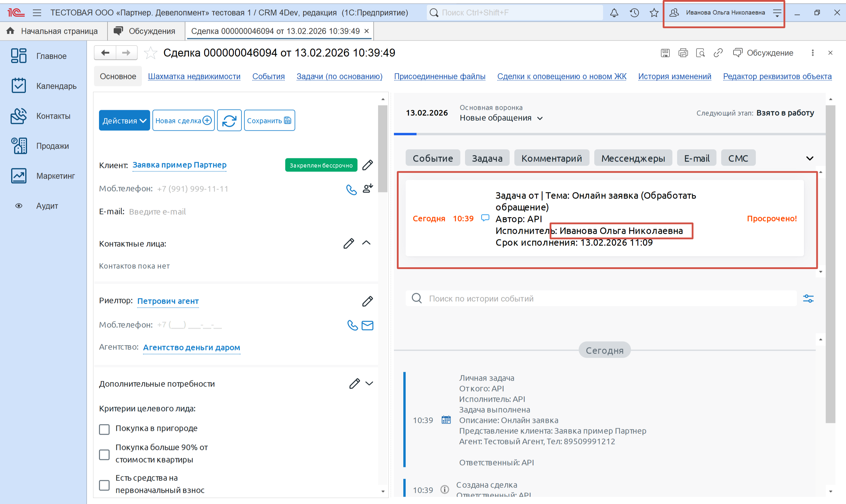The height and width of the screenshot is (504, 846).
Task: Click the notifications bell icon
Action: coord(614,13)
